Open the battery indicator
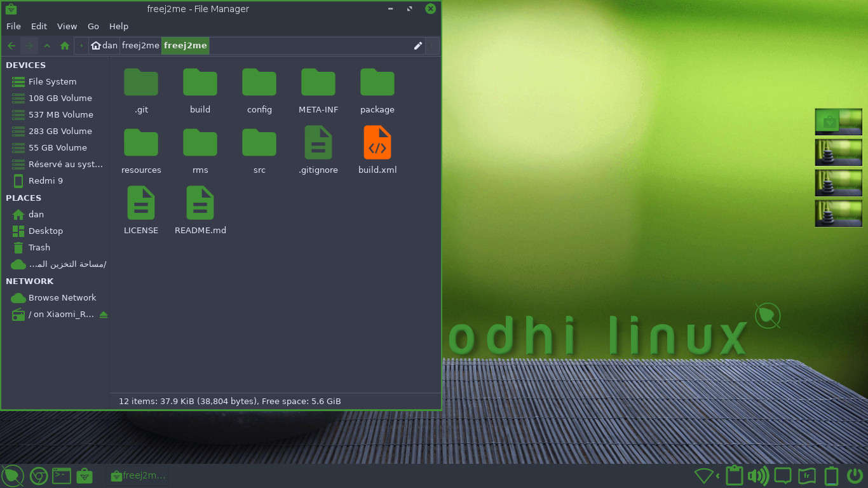The width and height of the screenshot is (868, 488). [831, 475]
